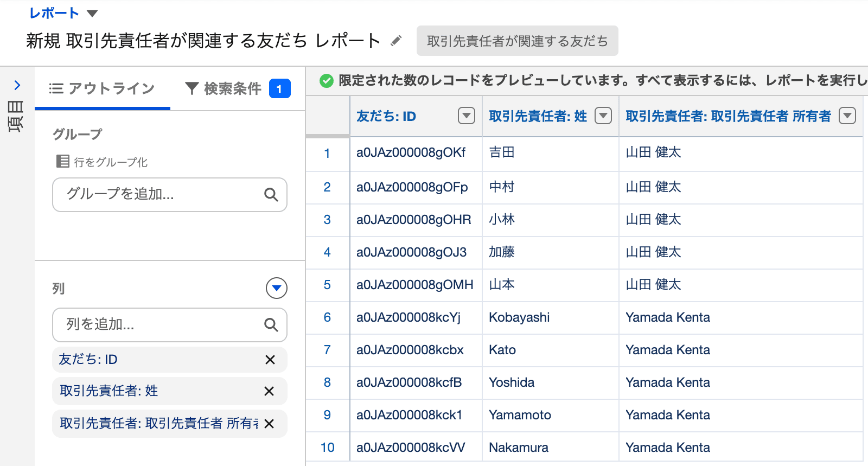Edit report name with pencil icon

click(x=396, y=41)
